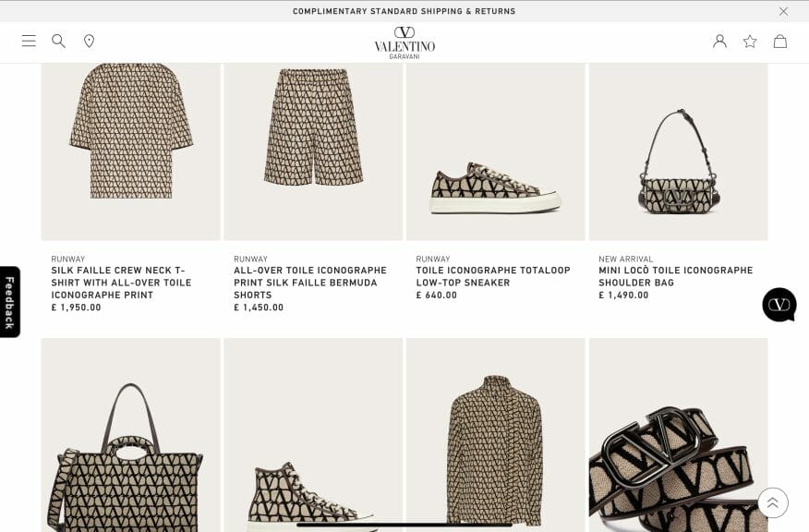
Task: Click the search magnifier icon
Action: 58,42
